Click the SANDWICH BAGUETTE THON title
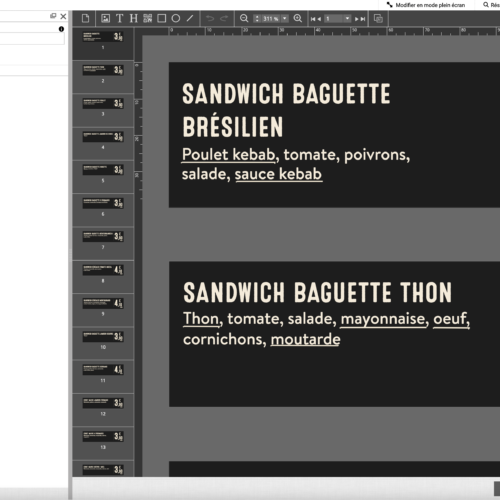This screenshot has height=500, width=500. [317, 292]
